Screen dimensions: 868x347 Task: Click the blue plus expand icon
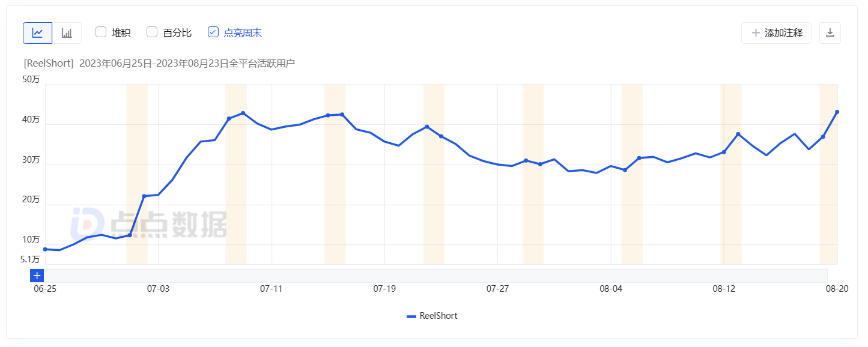tap(37, 276)
